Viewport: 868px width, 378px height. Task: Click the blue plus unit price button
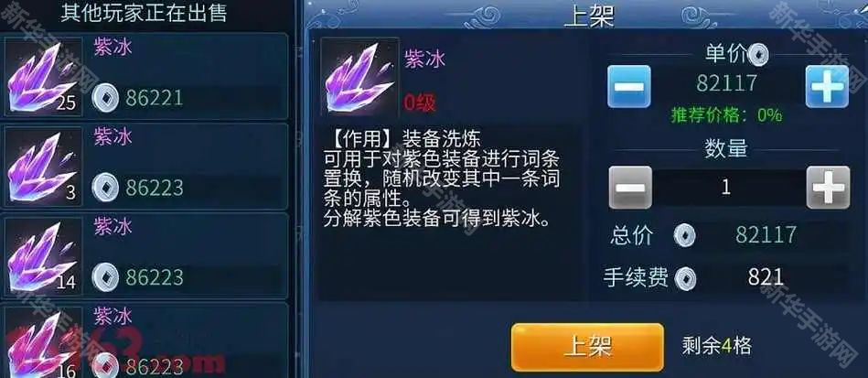(x=827, y=86)
